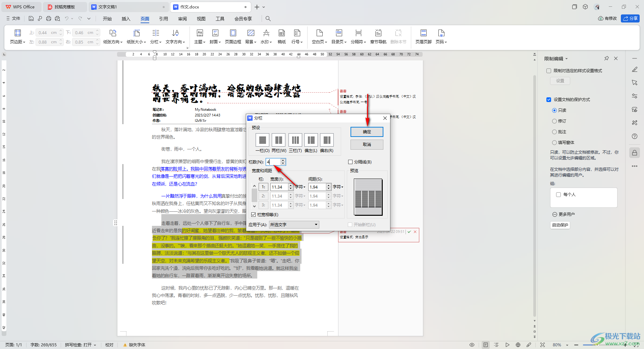Screen dimensions: 644x349
Task: Choose the Two Columns preset
Action: coord(279,140)
